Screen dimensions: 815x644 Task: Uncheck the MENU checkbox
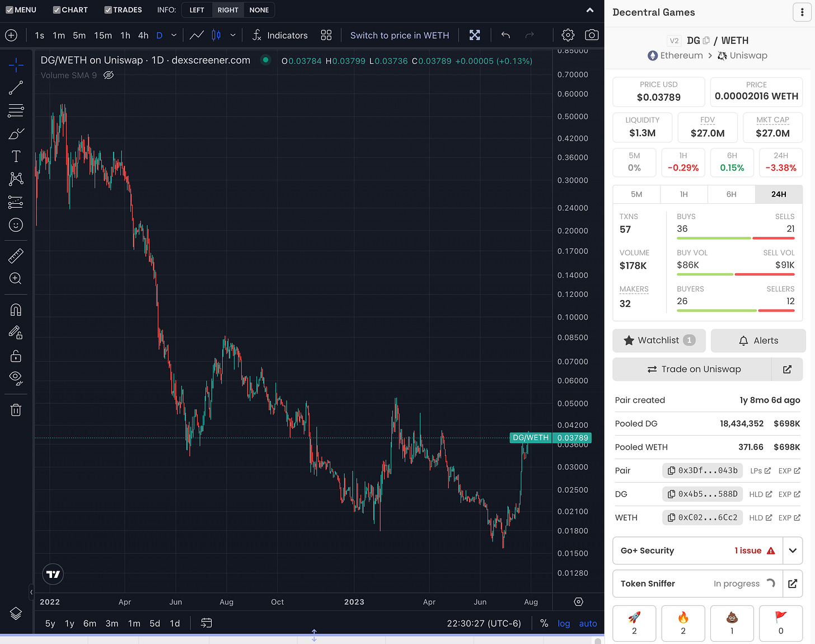(x=9, y=10)
